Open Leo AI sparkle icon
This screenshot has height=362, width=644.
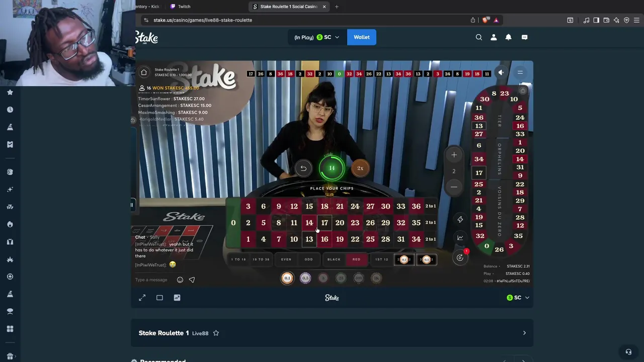click(x=616, y=20)
